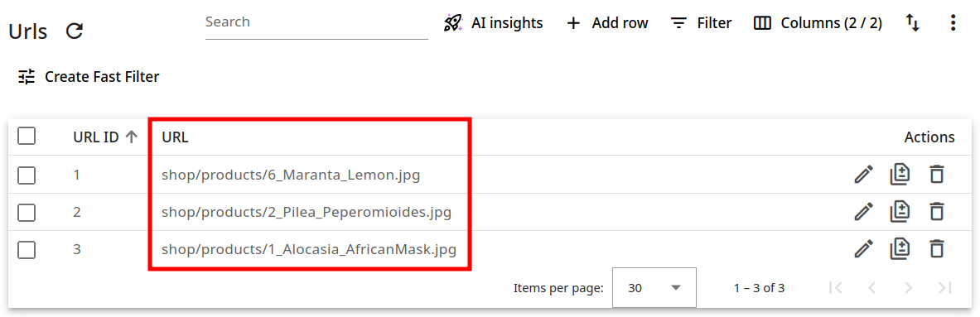Select all rows with header checkbox

[x=27, y=136]
